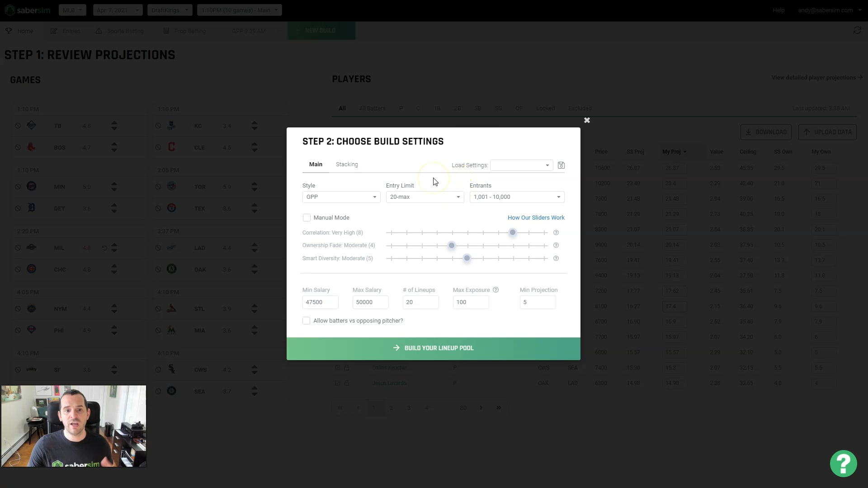Click the exclude icon next to TB
The image size is (868, 488).
18,126
